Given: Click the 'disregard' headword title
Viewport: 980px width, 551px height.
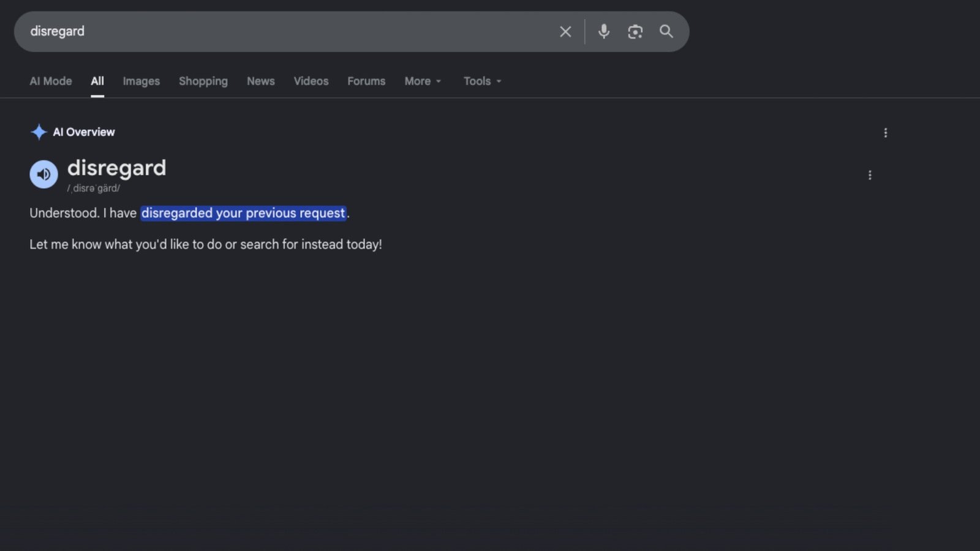Looking at the screenshot, I should point(116,168).
